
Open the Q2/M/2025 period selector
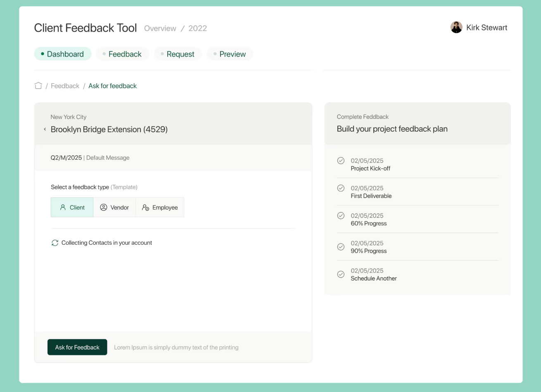(66, 158)
